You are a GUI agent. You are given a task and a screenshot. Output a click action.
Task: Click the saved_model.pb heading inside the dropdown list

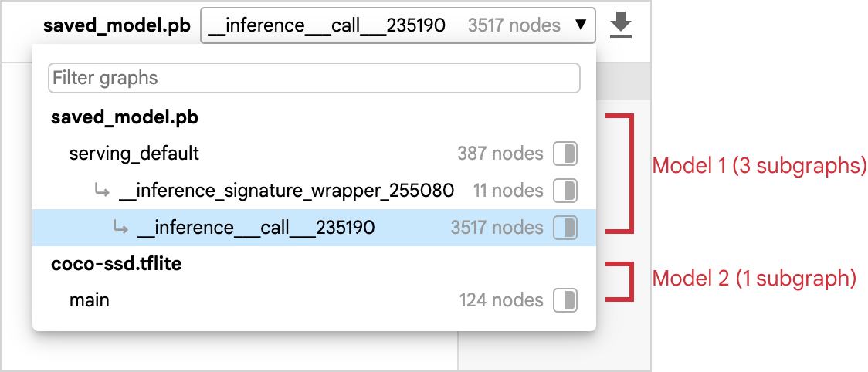(124, 118)
